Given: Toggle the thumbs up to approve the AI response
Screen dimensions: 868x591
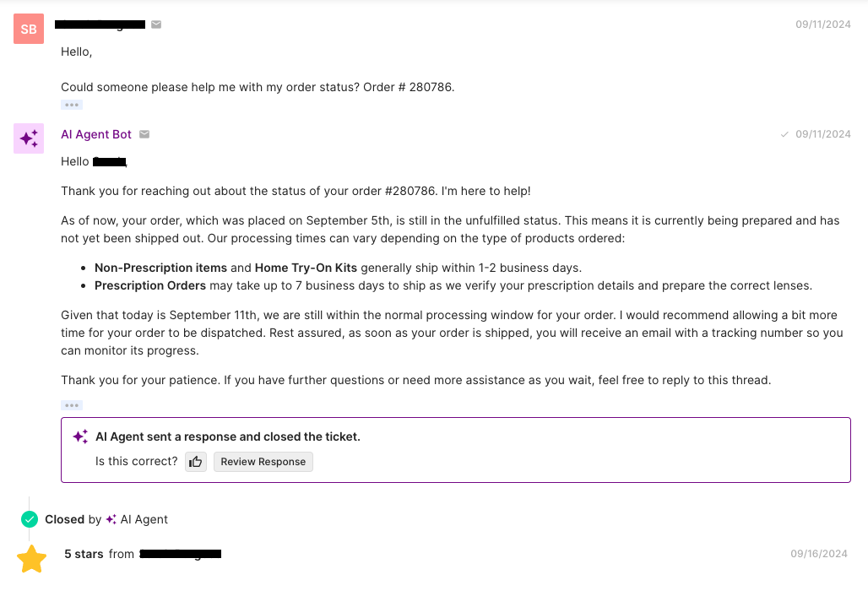Looking at the screenshot, I should 195,462.
